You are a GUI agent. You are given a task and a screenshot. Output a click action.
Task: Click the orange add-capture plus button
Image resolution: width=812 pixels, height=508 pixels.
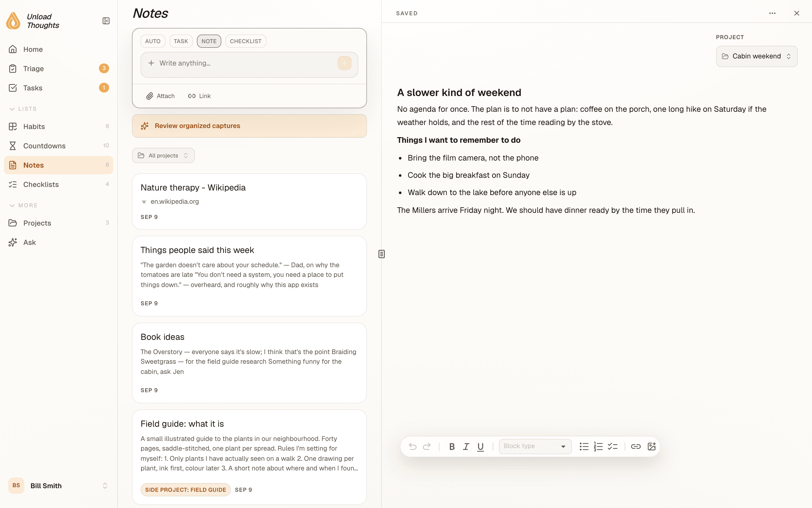[x=345, y=63]
